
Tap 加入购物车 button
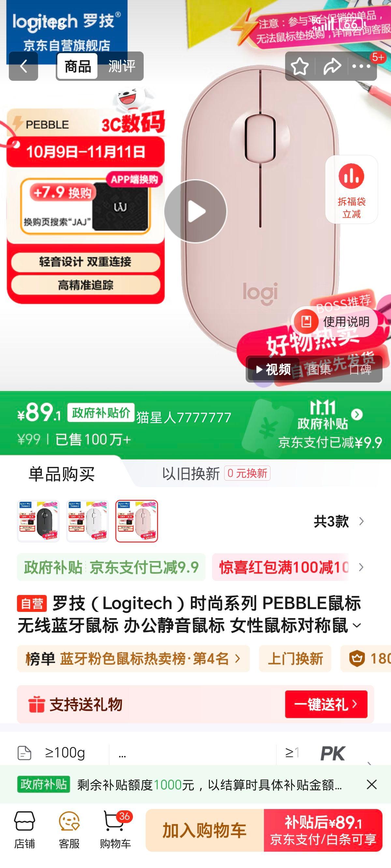(205, 830)
